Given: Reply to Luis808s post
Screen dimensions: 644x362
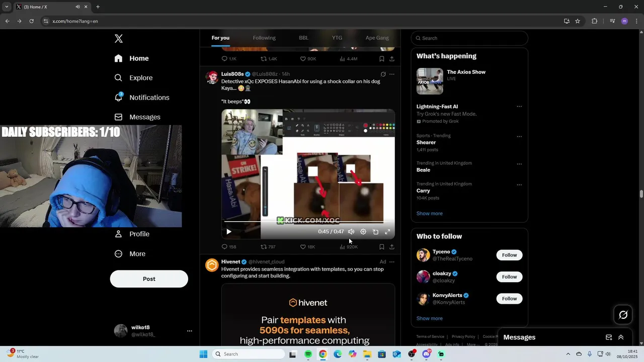Looking at the screenshot, I should [229, 247].
